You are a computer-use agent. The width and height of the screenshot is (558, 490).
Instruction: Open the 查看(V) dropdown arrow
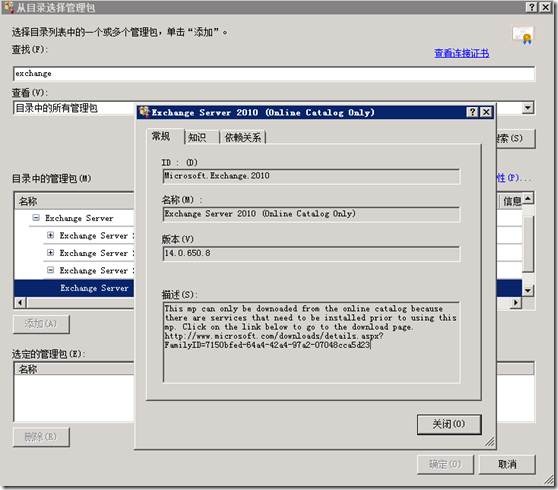click(528, 107)
